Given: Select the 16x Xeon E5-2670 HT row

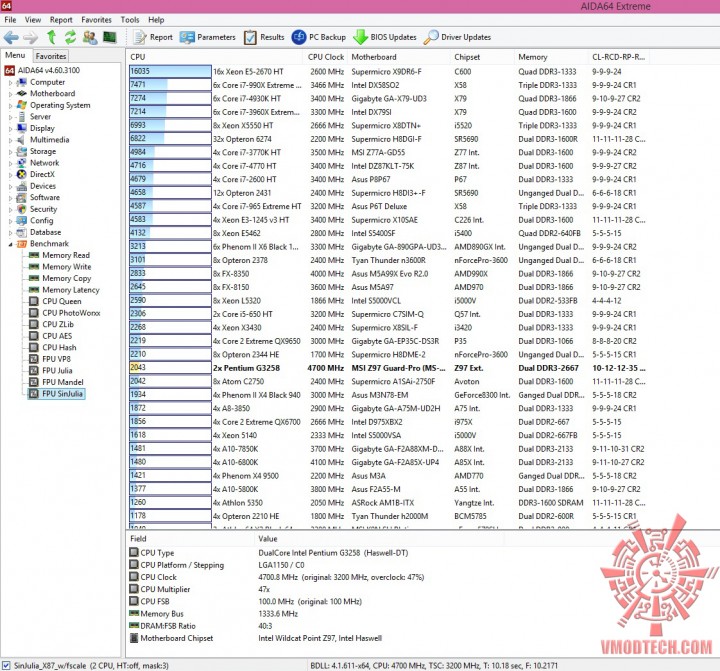Looking at the screenshot, I should point(388,72).
